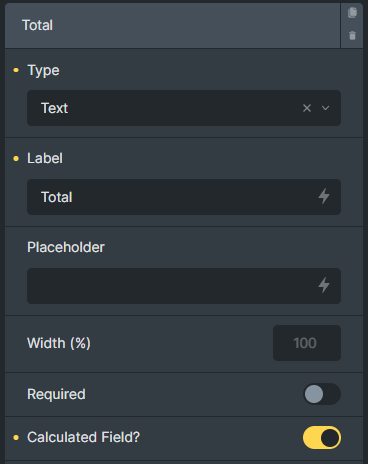The width and height of the screenshot is (368, 464).
Task: Click the yellow dot next to Type
Action: (16, 70)
